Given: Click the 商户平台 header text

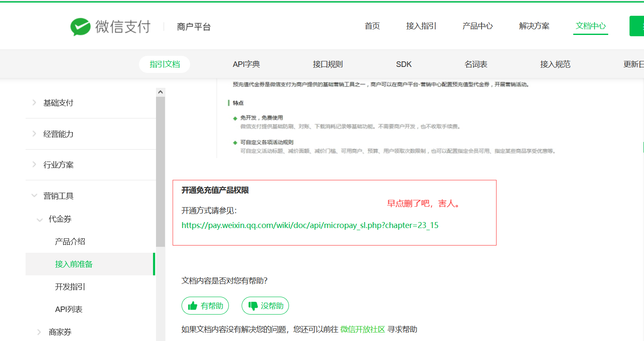Looking at the screenshot, I should coord(194,27).
